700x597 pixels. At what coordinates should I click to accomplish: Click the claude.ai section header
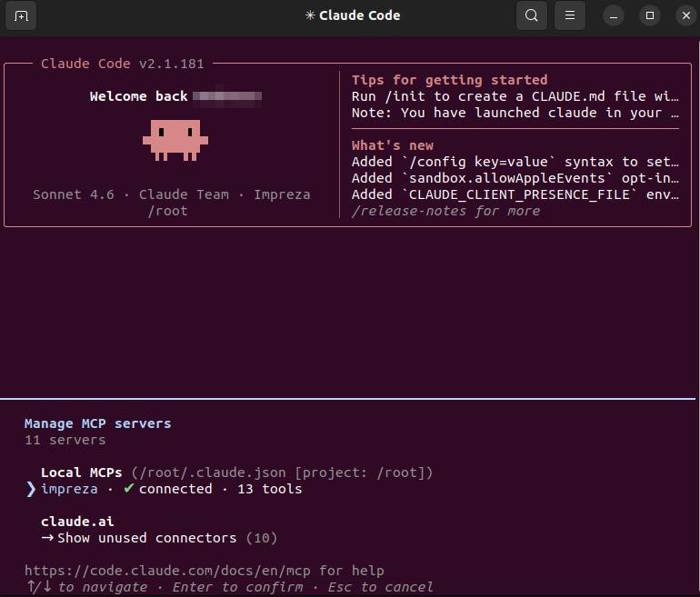click(77, 522)
